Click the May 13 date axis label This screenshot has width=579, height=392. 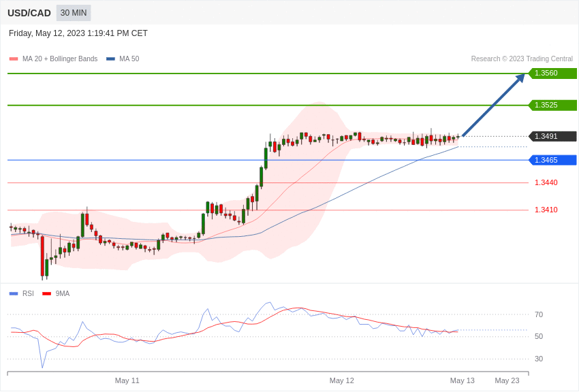(x=463, y=380)
